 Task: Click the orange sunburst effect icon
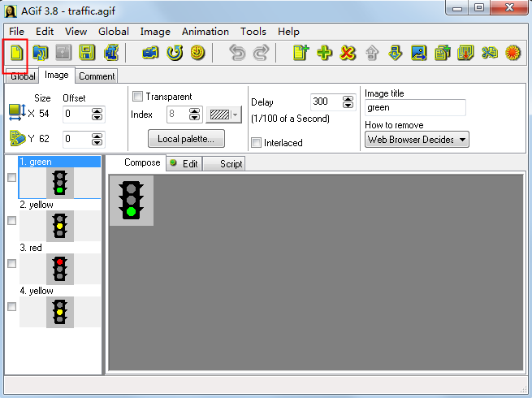pyautogui.click(x=513, y=53)
